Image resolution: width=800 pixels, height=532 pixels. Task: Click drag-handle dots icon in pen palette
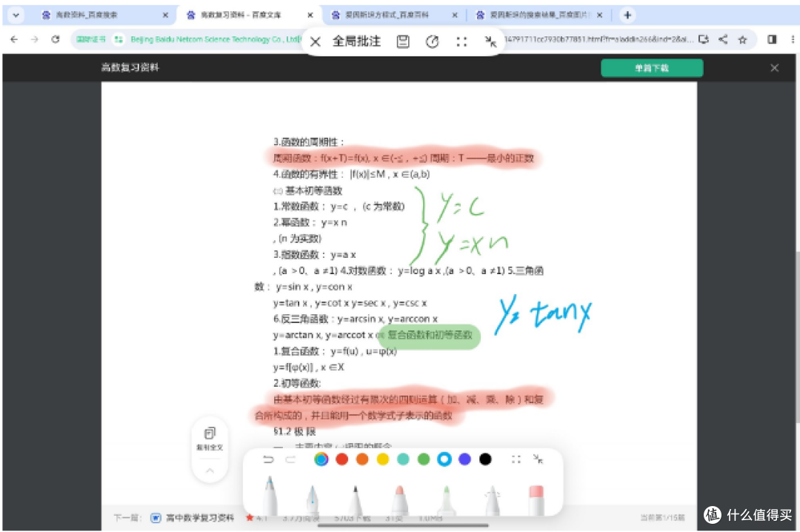pos(516,459)
